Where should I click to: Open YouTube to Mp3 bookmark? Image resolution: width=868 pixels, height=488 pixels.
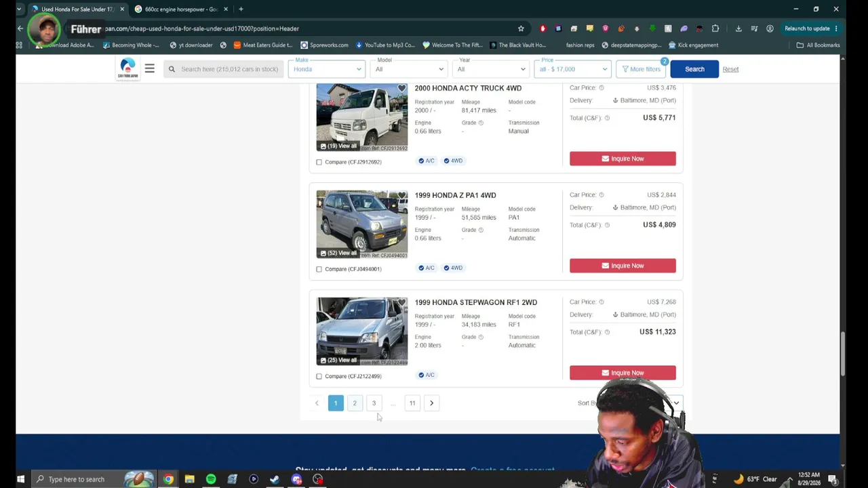click(384, 45)
